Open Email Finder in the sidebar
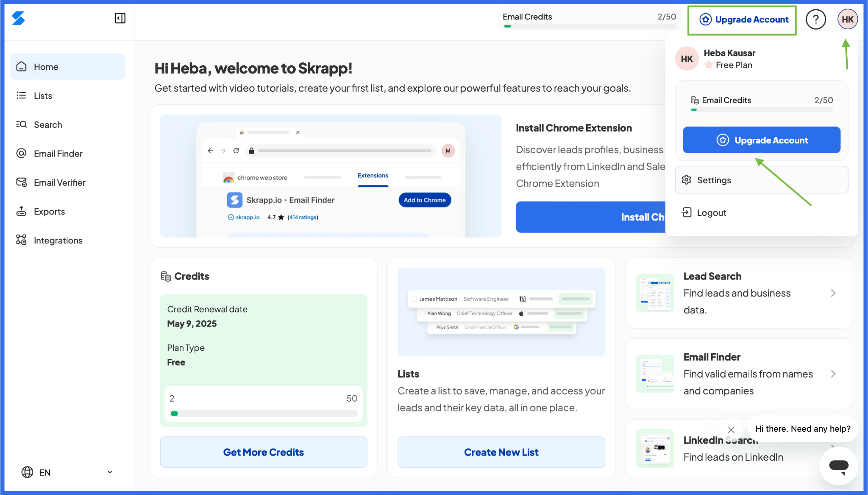The height and width of the screenshot is (495, 868). tap(67, 154)
